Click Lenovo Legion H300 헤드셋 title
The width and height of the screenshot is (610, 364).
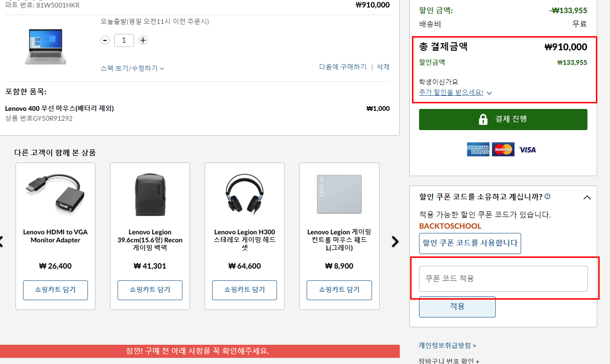coord(245,240)
